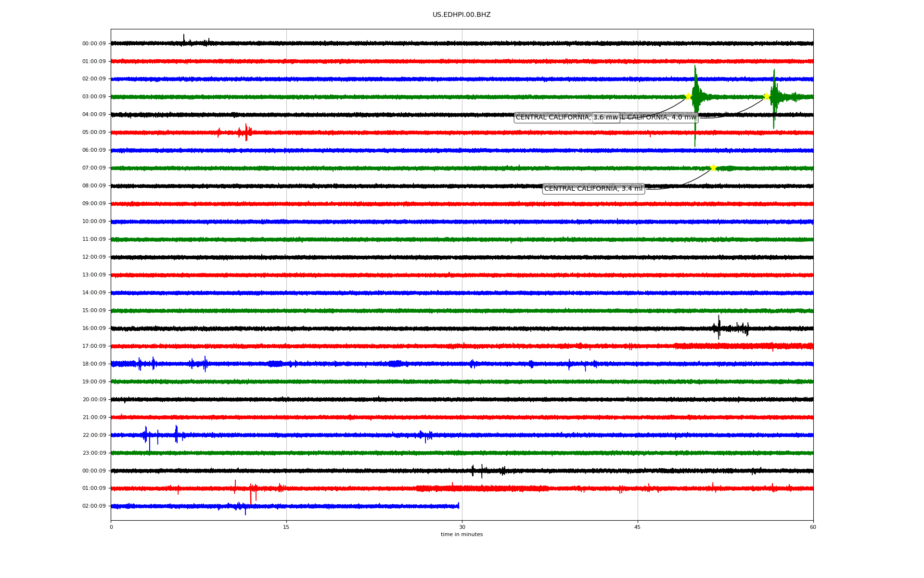The height and width of the screenshot is (578, 924).
Task: Click the 45 tick label on the x-axis
Action: (637, 527)
